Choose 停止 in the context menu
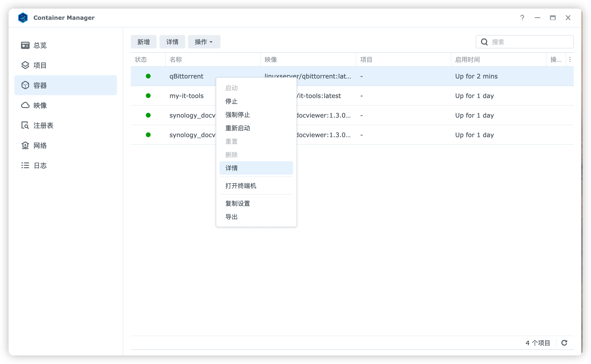This screenshot has width=591, height=364. coord(232,101)
